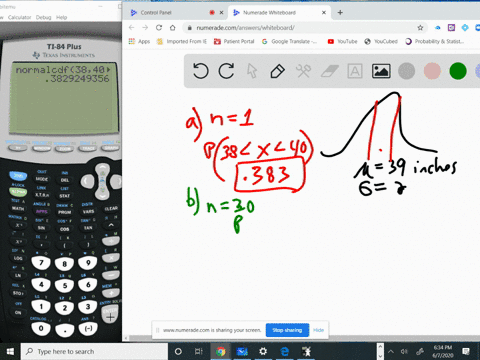Open the YouCubed bookmark
The width and height of the screenshot is (480, 360).
(381, 41)
